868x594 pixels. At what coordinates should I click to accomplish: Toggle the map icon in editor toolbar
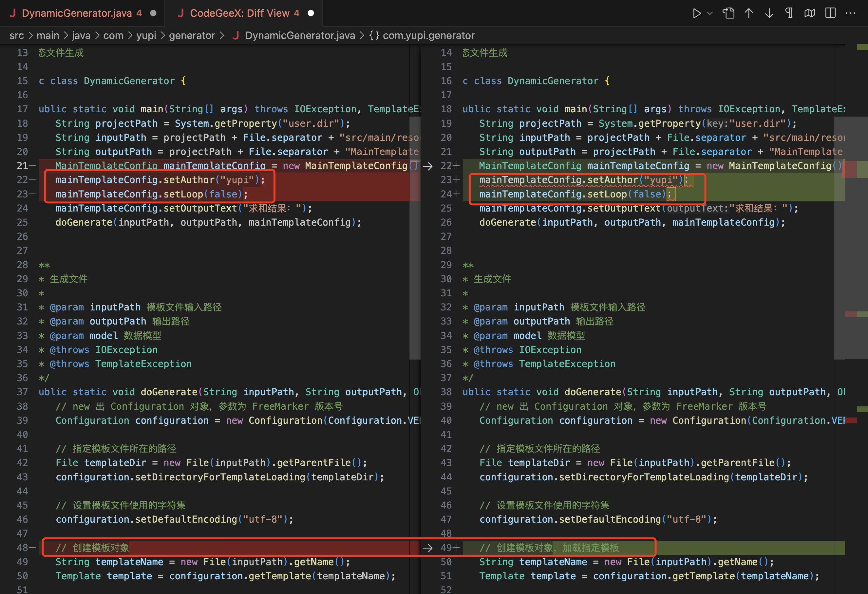tap(810, 13)
